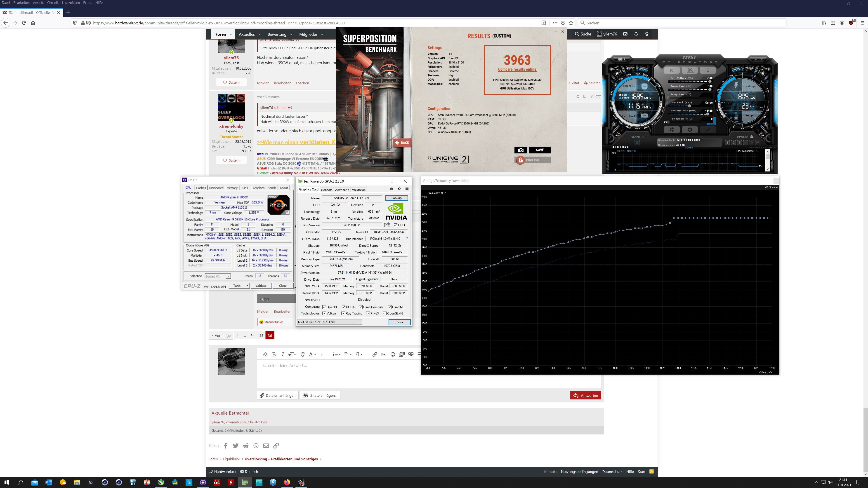Click Compare results online link
This screenshot has width=868, height=488.
(x=517, y=69)
